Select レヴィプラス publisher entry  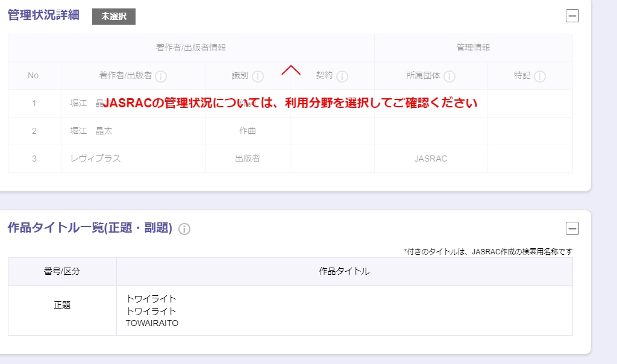(95, 158)
